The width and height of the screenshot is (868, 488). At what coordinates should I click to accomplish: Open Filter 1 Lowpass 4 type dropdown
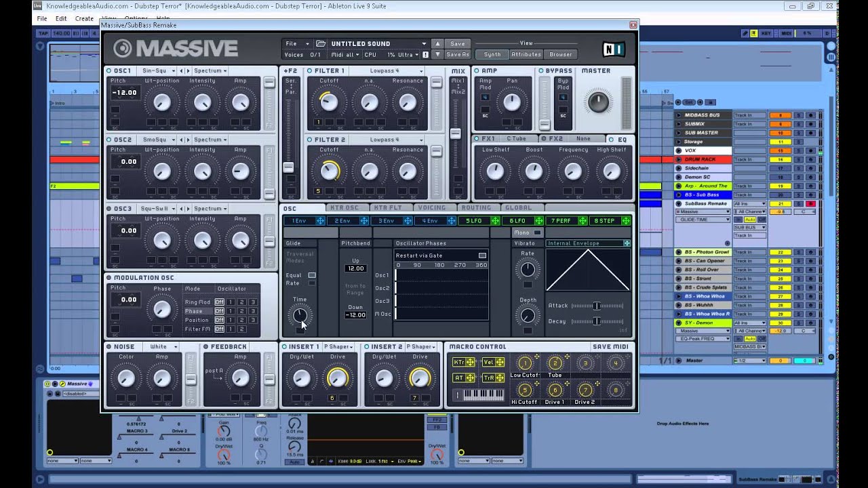click(387, 70)
